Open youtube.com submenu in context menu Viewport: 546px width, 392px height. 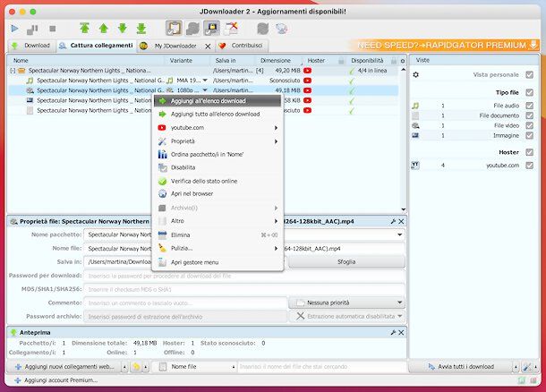218,128
